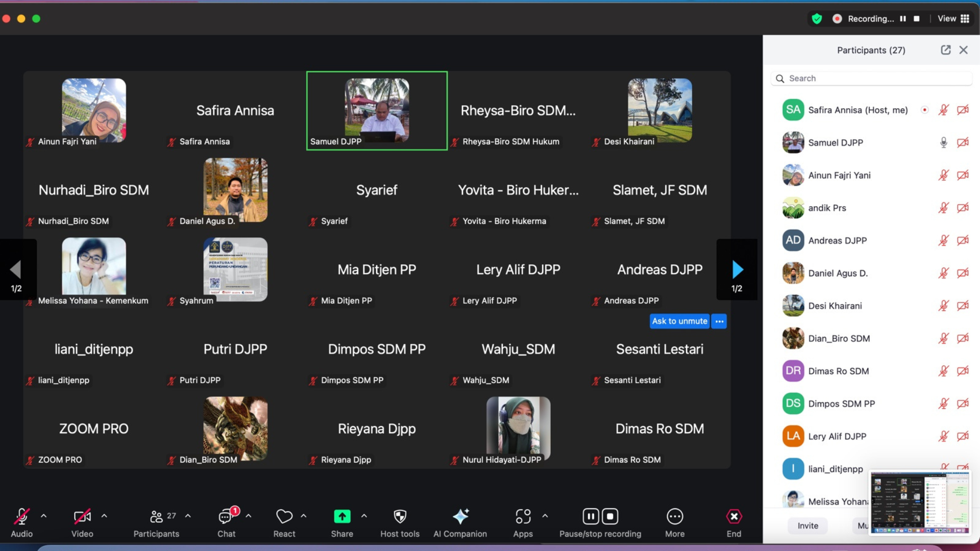Click Samuel DJPP camera icon in list
The height and width of the screenshot is (551, 980).
[x=963, y=143]
